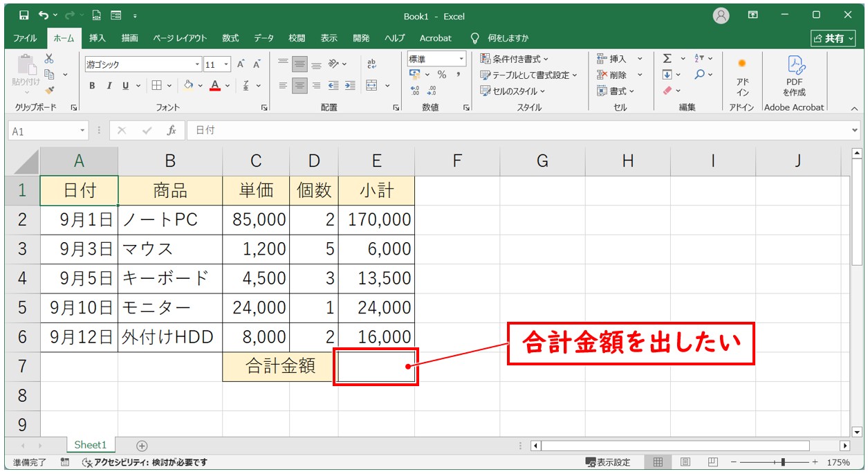Select the empty total cell E7
This screenshot has width=868, height=474.
click(x=376, y=367)
